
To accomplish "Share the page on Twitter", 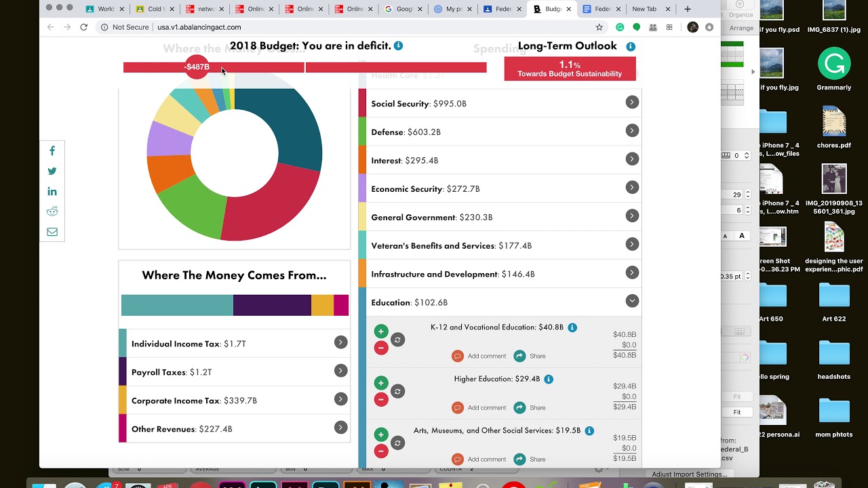I will tap(52, 171).
